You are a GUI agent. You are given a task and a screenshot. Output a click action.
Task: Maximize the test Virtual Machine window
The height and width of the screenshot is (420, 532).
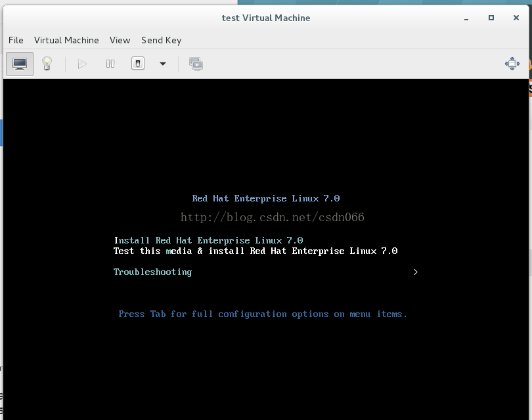click(491, 18)
